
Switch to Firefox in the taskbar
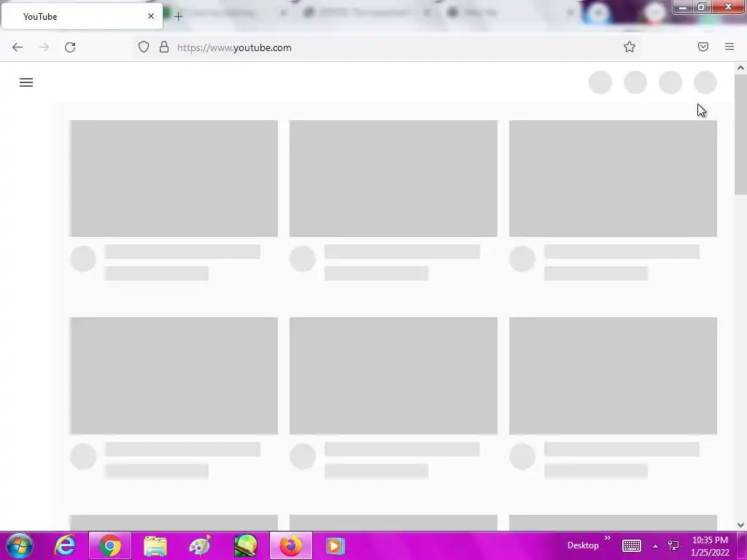[291, 545]
